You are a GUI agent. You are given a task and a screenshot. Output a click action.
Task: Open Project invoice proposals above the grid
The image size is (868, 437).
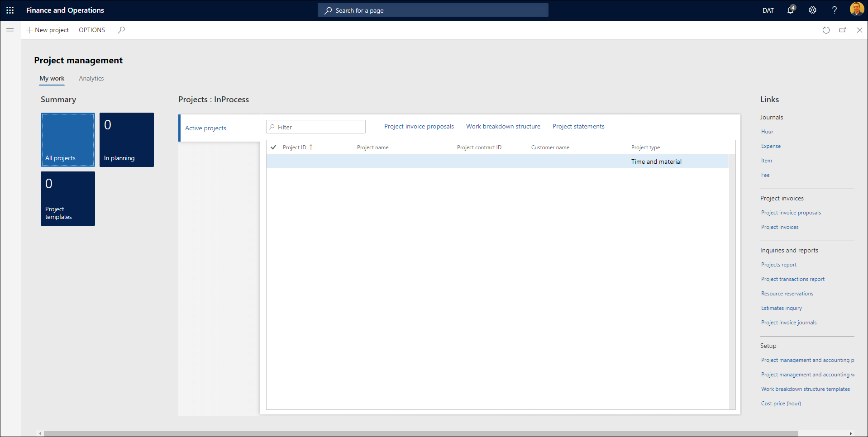click(419, 126)
